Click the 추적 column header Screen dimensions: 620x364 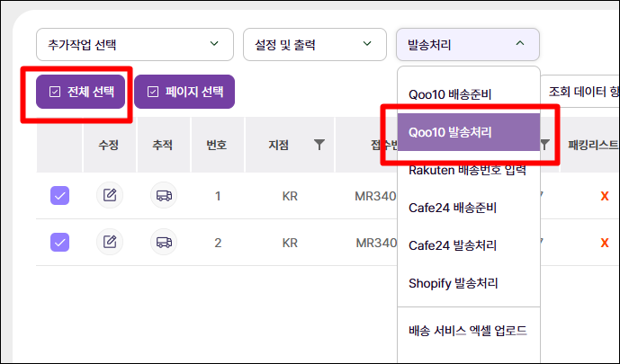point(163,145)
